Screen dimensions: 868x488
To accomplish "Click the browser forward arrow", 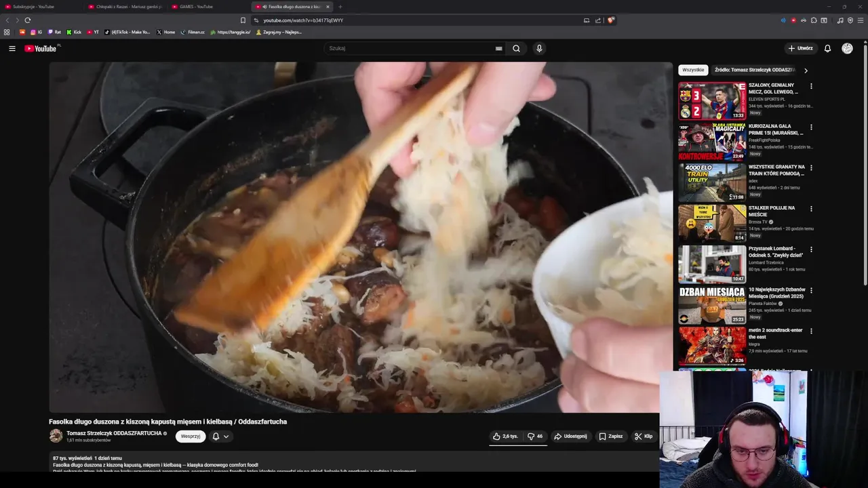I will click(18, 20).
